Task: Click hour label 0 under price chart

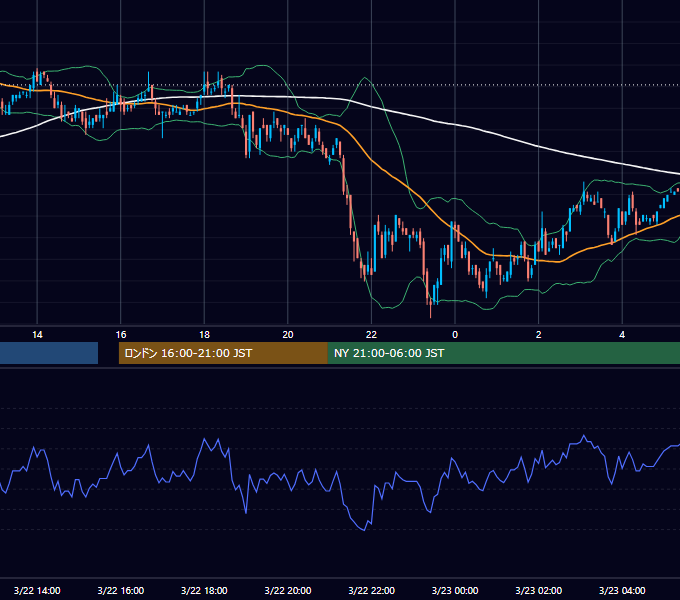Action: 455,335
